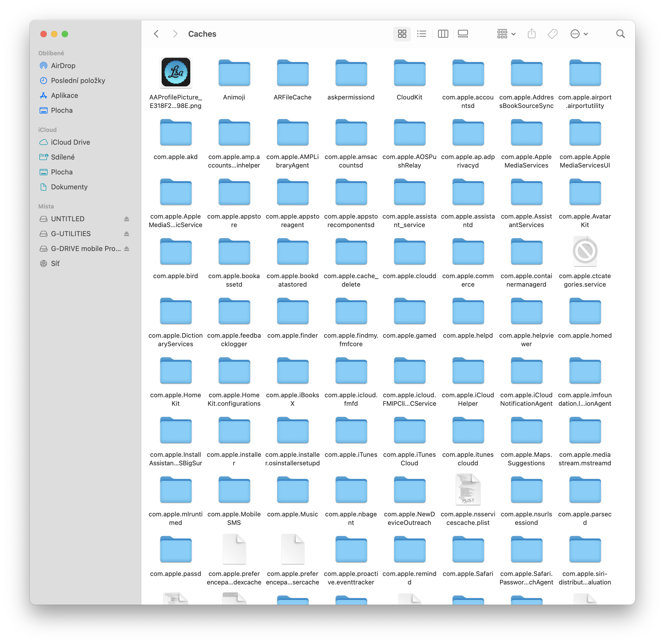
Task: Select the AAProfilePicture png thumbnail
Action: (176, 72)
